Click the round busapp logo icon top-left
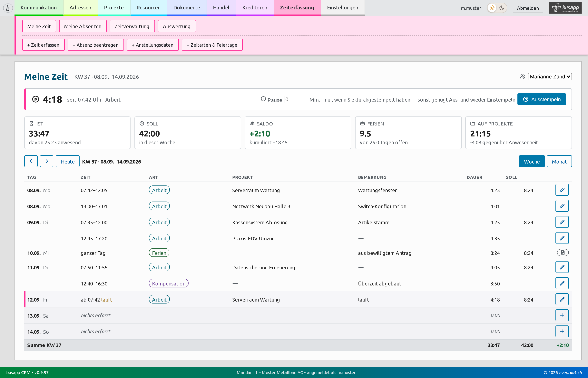The width and height of the screenshot is (588, 378). pyautogui.click(x=8, y=8)
